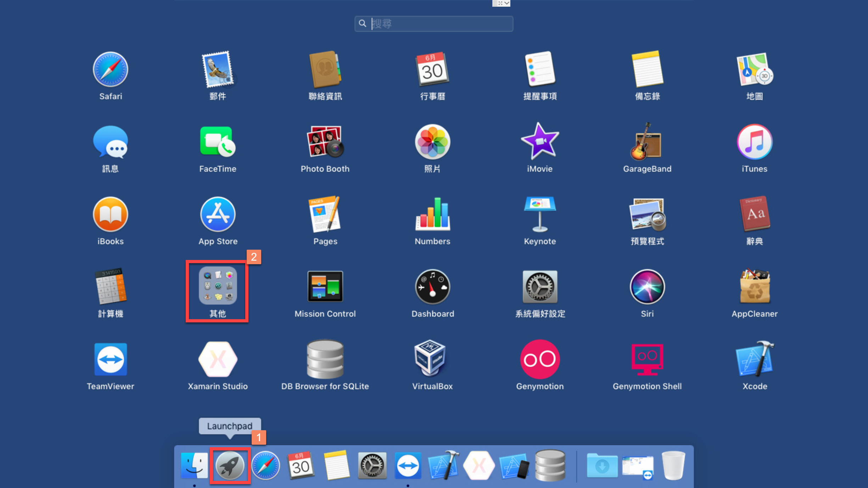Image resolution: width=868 pixels, height=488 pixels.
Task: Launch DB Browser for SQLite in grid
Action: coord(325,359)
